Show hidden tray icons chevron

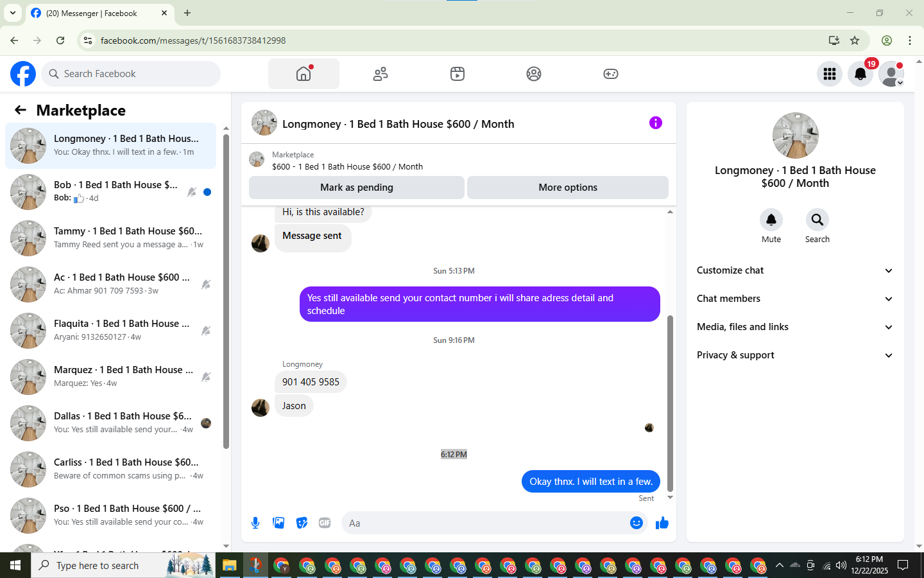click(779, 565)
